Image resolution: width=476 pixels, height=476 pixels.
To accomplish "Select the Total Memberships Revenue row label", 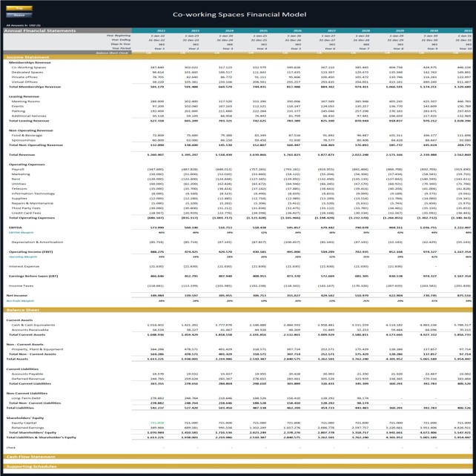I will (35, 87).
